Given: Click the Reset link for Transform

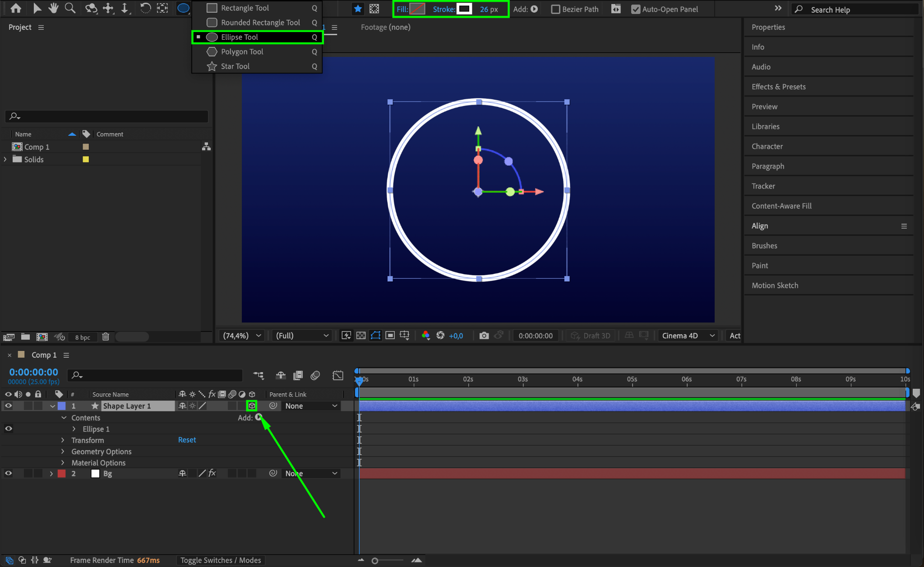Looking at the screenshot, I should click(x=187, y=440).
